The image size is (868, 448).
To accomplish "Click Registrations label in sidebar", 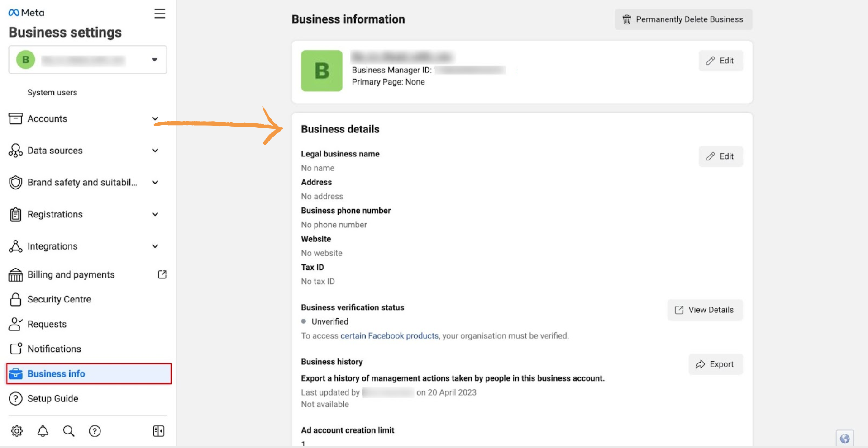I will [x=55, y=214].
